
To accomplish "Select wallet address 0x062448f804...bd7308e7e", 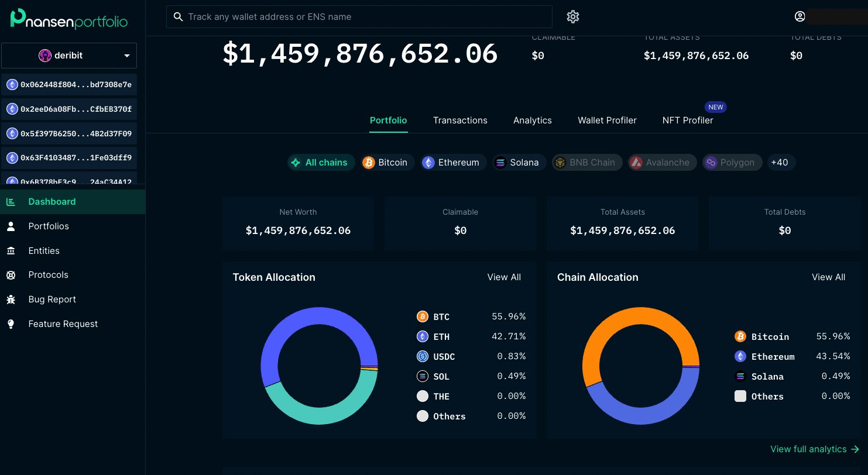I will click(x=69, y=85).
